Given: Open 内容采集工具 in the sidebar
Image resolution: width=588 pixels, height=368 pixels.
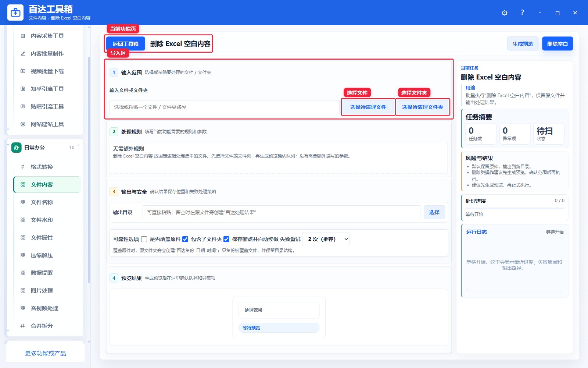Looking at the screenshot, I should click(x=47, y=36).
